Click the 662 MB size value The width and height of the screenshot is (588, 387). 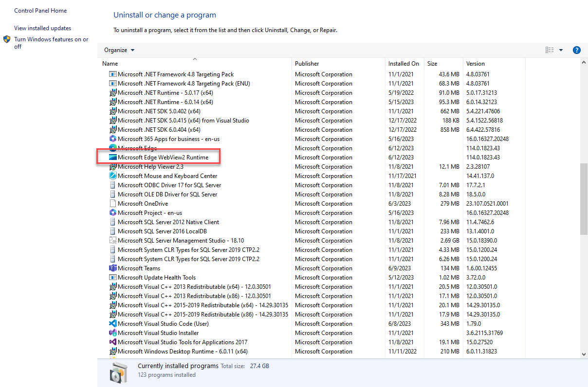tap(450, 111)
